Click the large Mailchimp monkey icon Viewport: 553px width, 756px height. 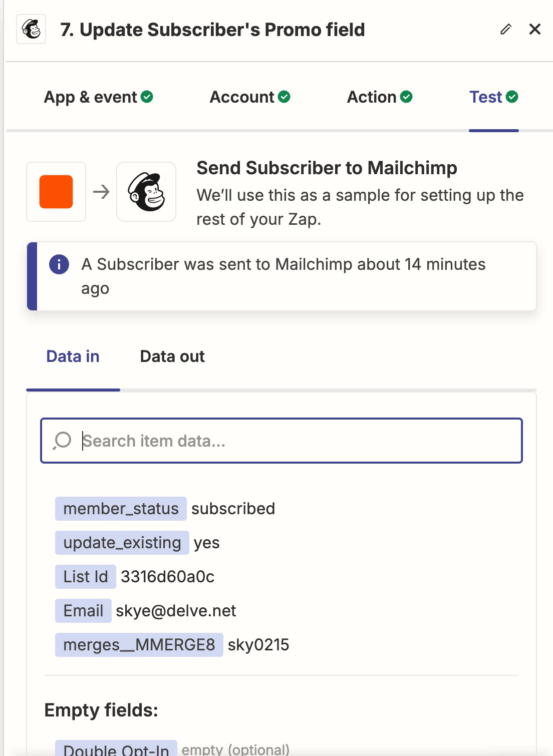coord(146,192)
